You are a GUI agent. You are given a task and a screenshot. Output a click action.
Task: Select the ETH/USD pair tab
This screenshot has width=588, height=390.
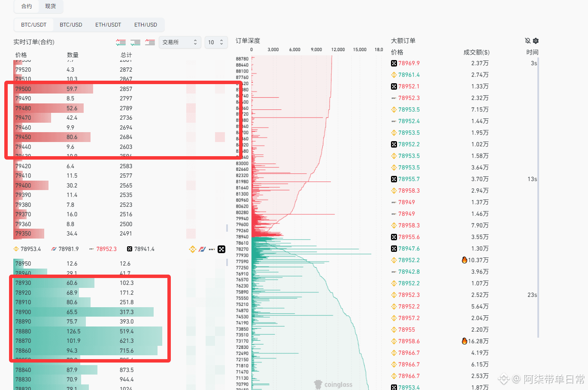(x=145, y=24)
